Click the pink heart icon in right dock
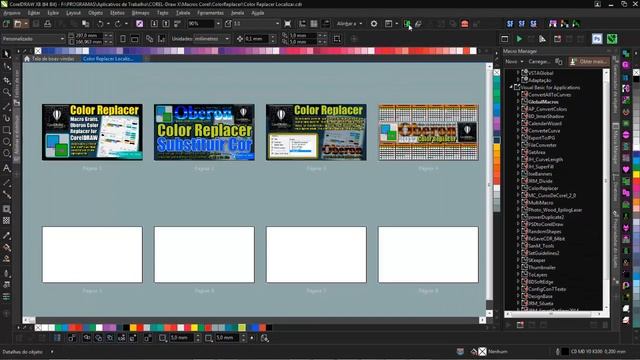Viewport: 640px width, 360px height. (x=626, y=169)
